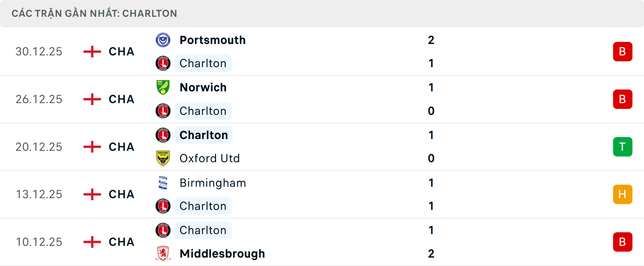This screenshot has height=266, width=644.
Task: Click red B badge for Portsmouth match
Action: (622, 52)
